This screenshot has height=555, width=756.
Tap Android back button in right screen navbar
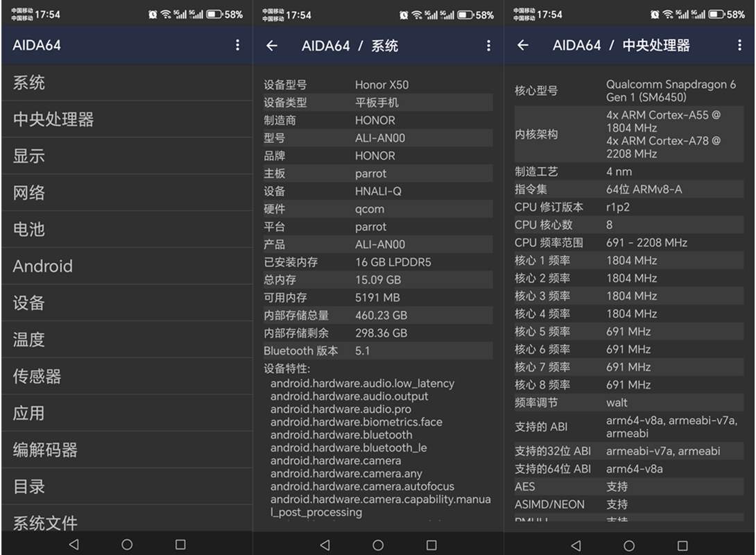(576, 545)
